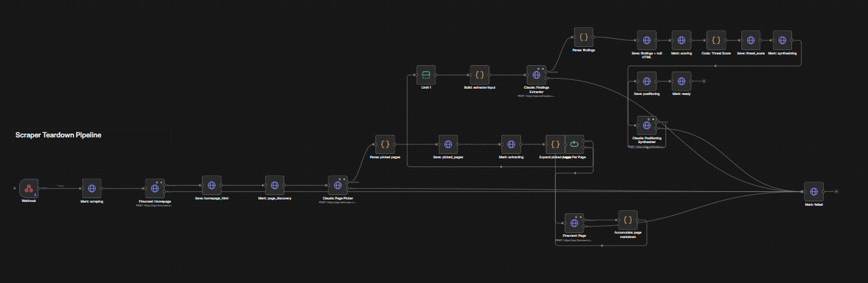Image resolution: width=868 pixels, height=283 pixels.
Task: Click the Limit 1 node
Action: [x=426, y=75]
